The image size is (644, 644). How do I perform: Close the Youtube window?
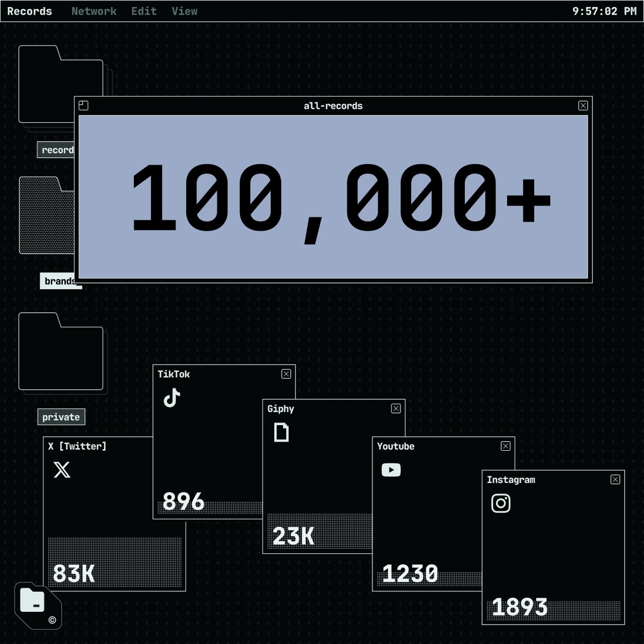coord(506,446)
